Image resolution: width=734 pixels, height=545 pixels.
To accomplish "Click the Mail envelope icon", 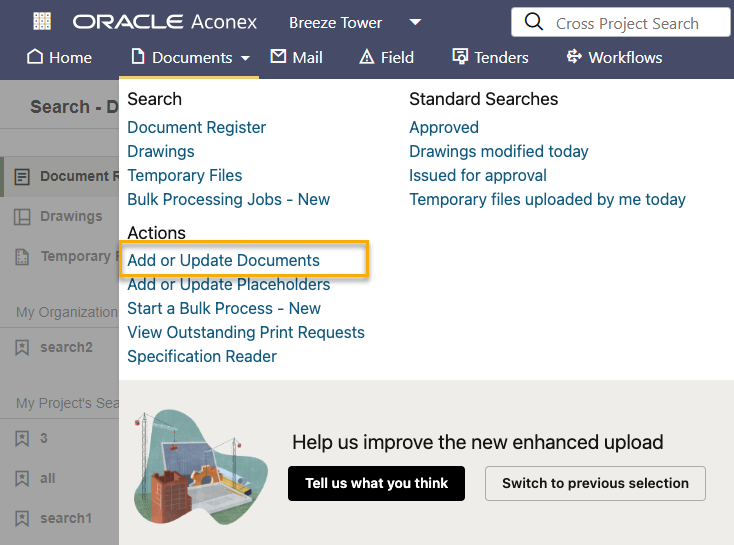I will [278, 57].
